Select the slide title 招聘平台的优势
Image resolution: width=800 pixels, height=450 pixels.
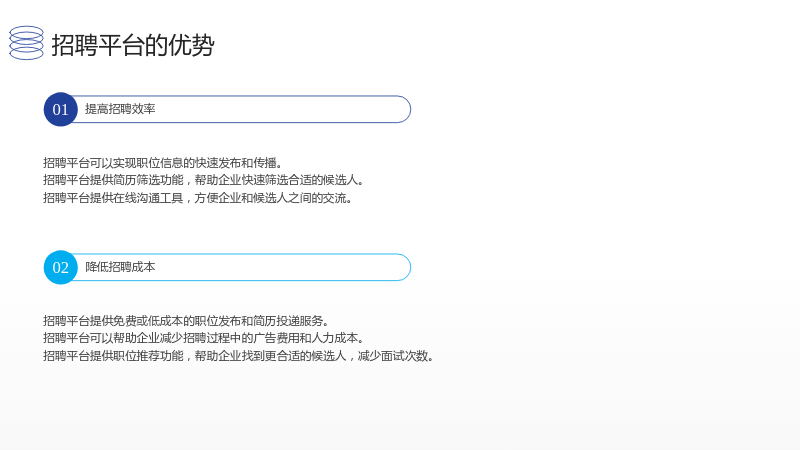pyautogui.click(x=133, y=45)
